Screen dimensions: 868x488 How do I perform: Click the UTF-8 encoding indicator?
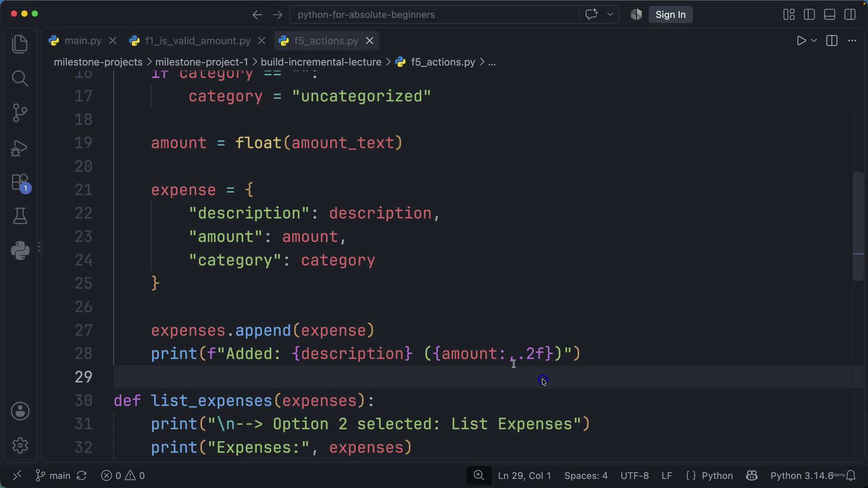[x=635, y=476]
